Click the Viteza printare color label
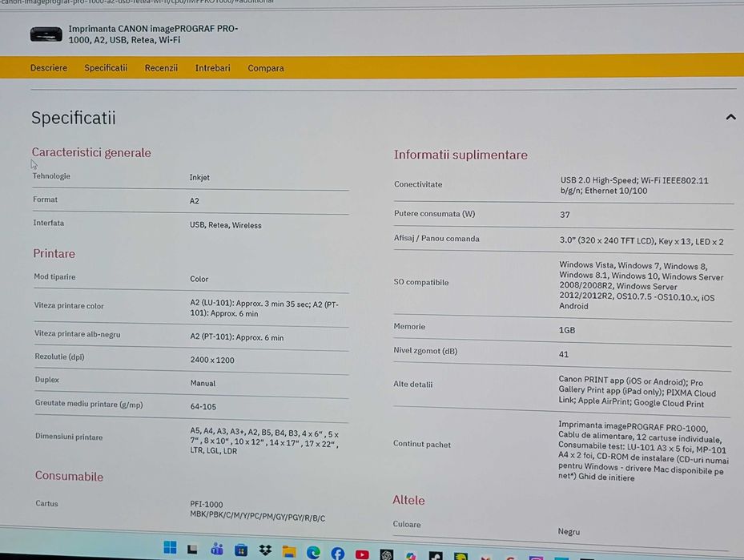 coord(69,305)
